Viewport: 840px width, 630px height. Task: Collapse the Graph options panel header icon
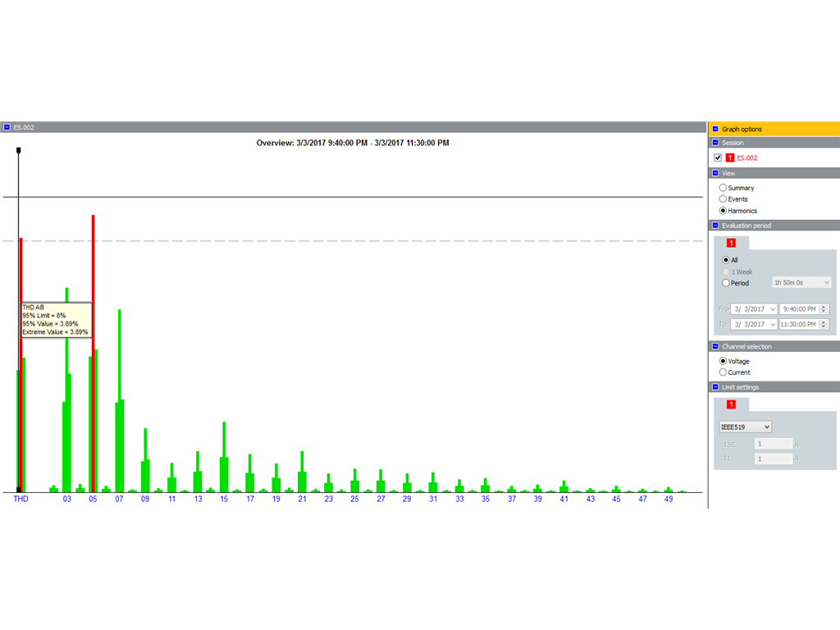(715, 129)
